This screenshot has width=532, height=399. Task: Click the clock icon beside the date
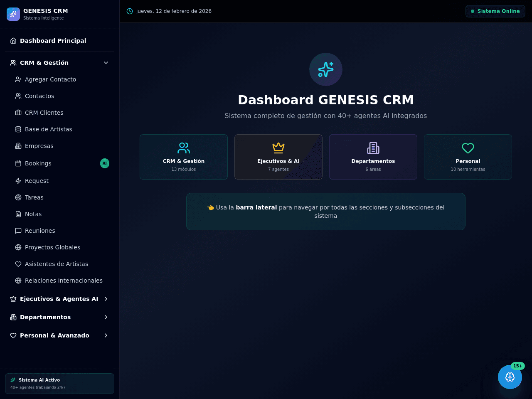[x=130, y=11]
